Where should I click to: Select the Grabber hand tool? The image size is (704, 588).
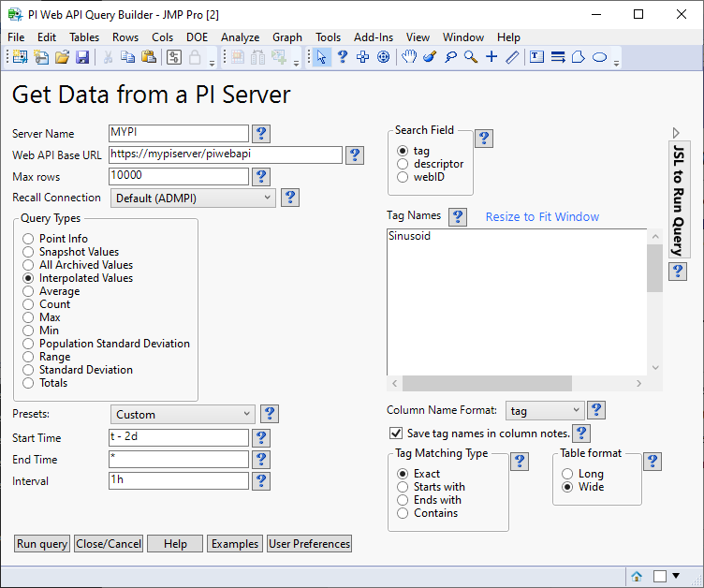tap(409, 57)
